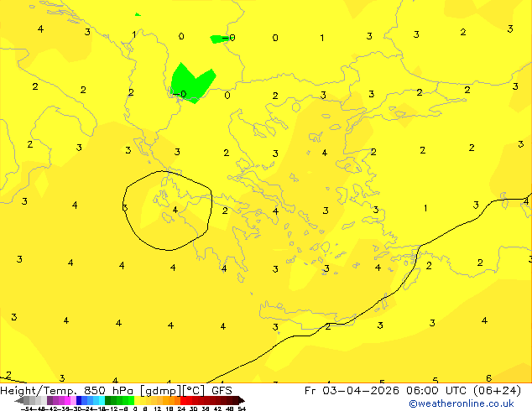Click the '4' value inside the closed contour

click(175, 210)
